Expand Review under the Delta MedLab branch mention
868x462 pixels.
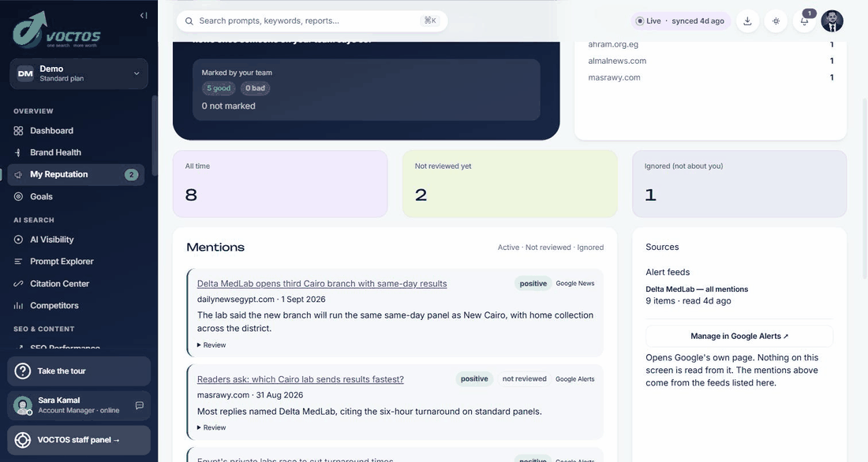211,345
